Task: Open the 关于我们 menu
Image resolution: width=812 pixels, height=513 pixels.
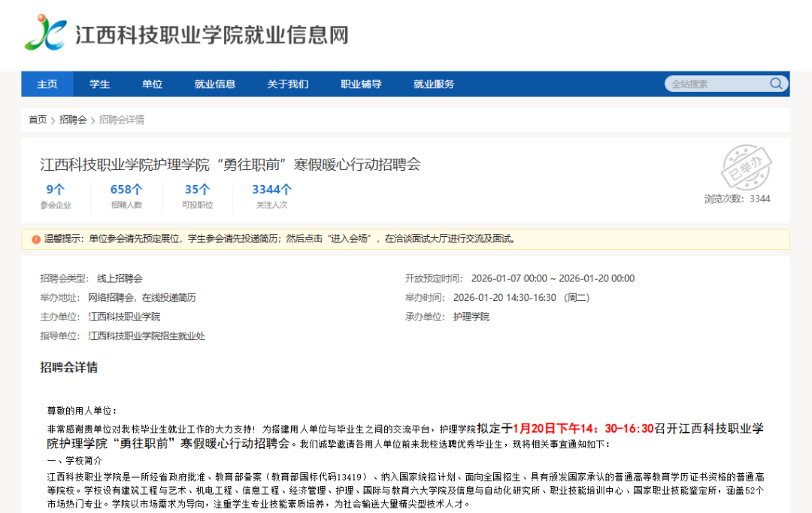Action: pos(287,84)
